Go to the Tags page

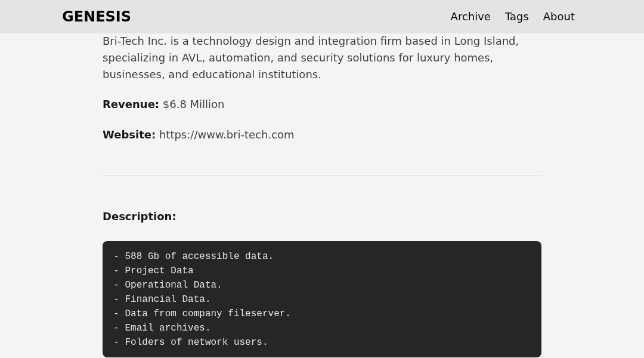(x=516, y=17)
